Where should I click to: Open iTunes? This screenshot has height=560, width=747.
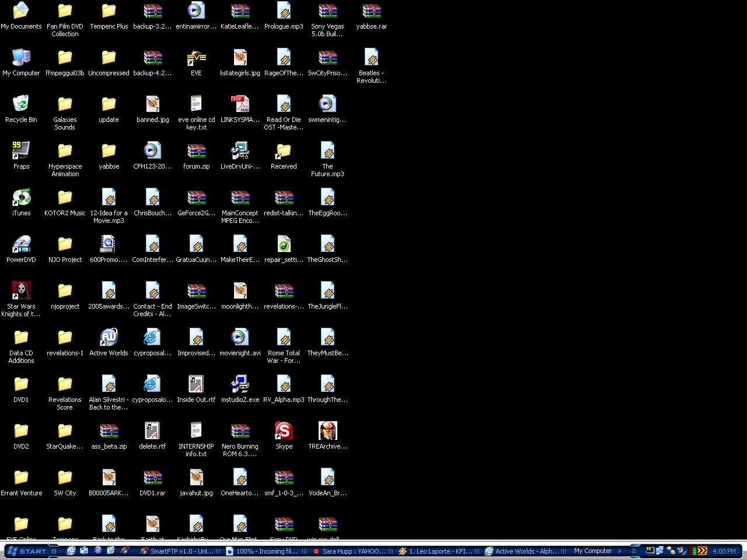21,197
